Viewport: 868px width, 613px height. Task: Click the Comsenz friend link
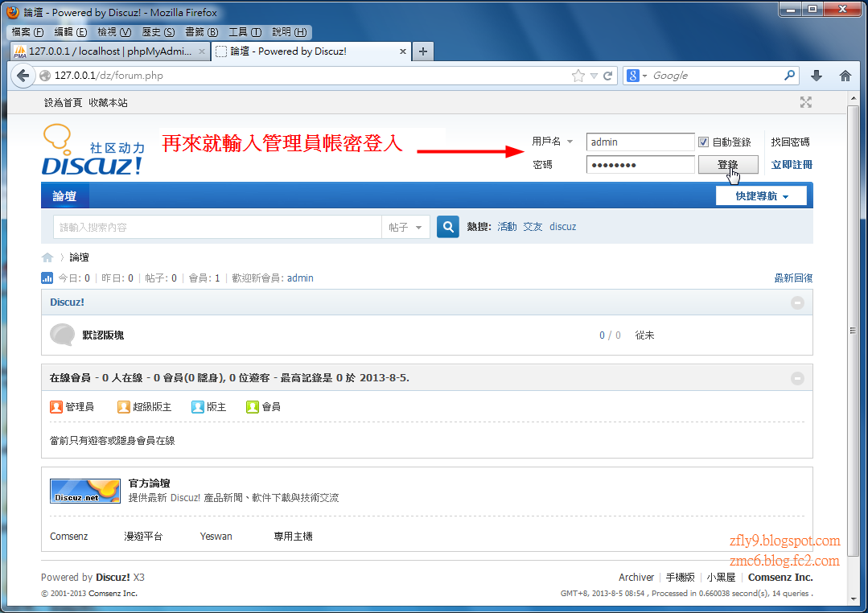pyautogui.click(x=68, y=536)
